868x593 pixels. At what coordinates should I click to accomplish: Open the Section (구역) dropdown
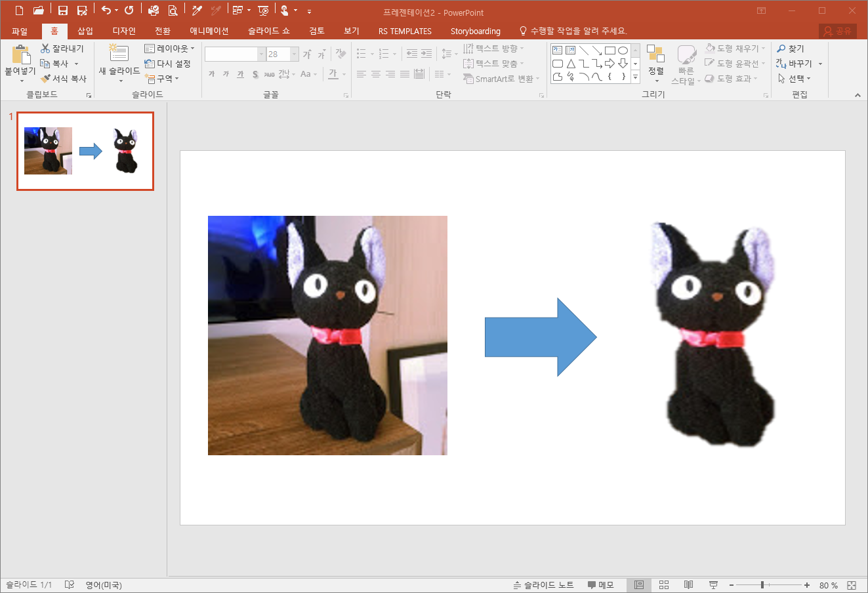pyautogui.click(x=161, y=79)
